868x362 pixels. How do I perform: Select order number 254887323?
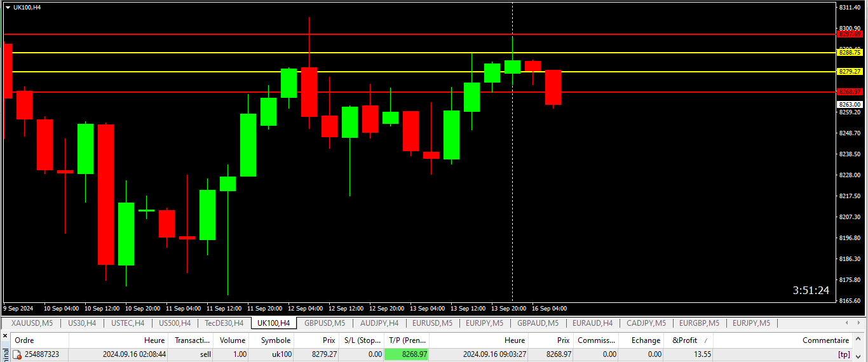[x=42, y=354]
